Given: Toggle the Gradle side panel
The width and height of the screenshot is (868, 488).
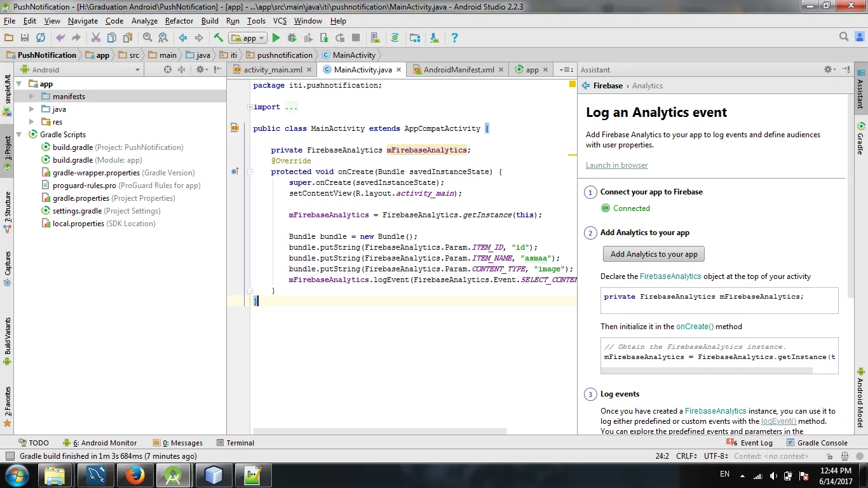Looking at the screenshot, I should tap(860, 139).
